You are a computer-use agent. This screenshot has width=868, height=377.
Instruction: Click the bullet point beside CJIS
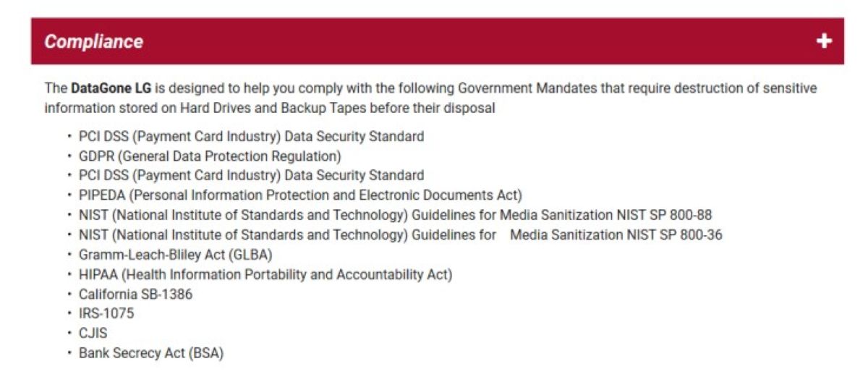coord(69,334)
